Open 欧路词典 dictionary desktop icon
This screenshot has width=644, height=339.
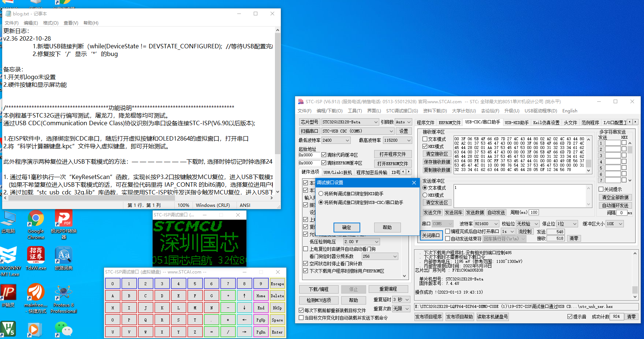point(64,258)
